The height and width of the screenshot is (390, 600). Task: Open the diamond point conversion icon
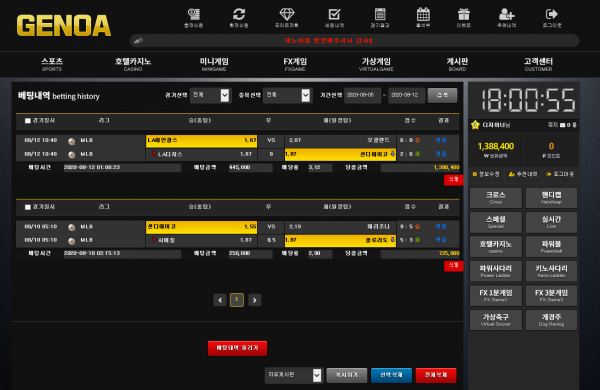(287, 15)
